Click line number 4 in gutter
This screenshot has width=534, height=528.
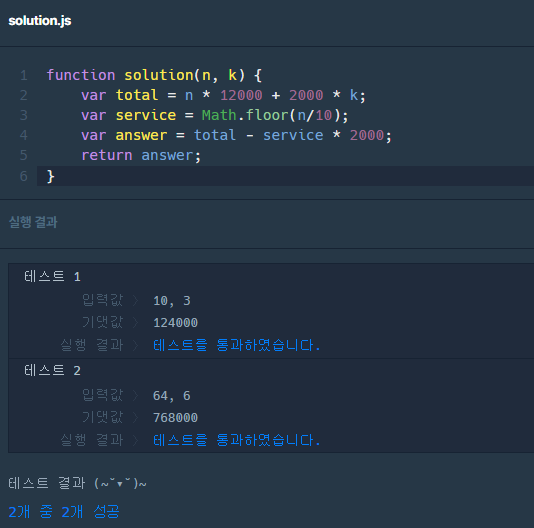pyautogui.click(x=23, y=135)
